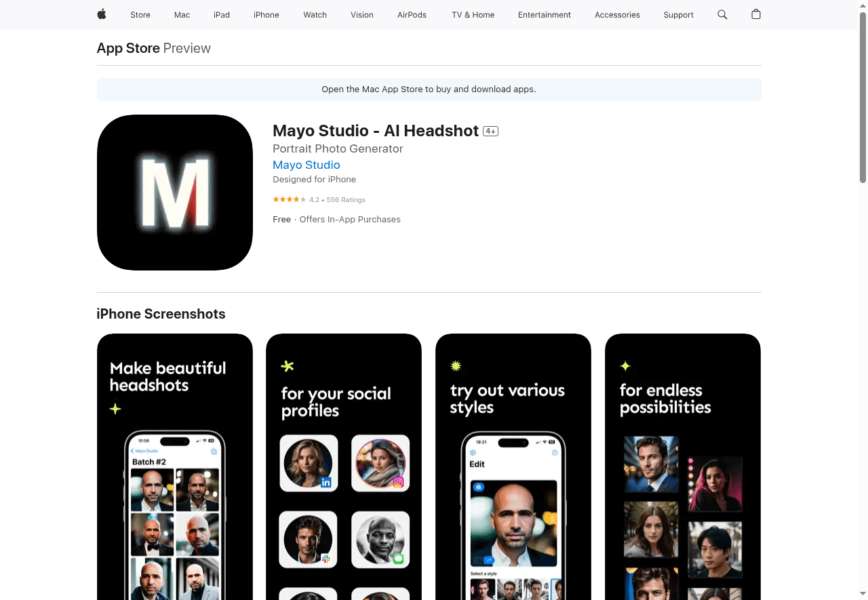Navigate to TV & Home in the menu bar
Screen dimensions: 868x600
tap(473, 14)
